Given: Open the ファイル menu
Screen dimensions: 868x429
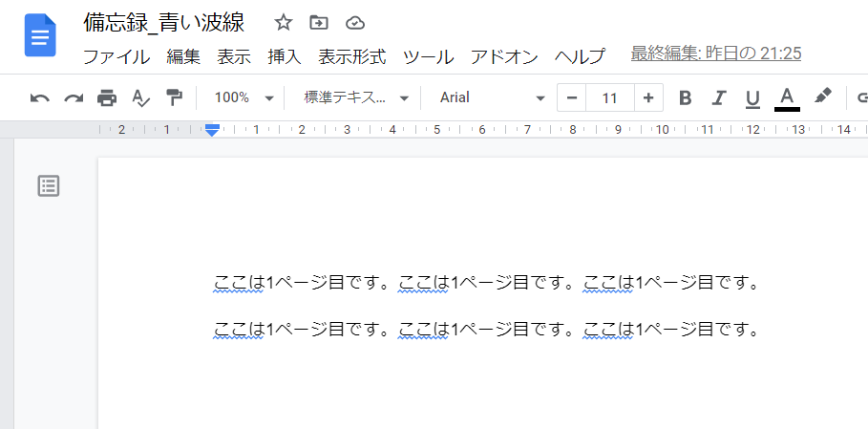Looking at the screenshot, I should (116, 57).
